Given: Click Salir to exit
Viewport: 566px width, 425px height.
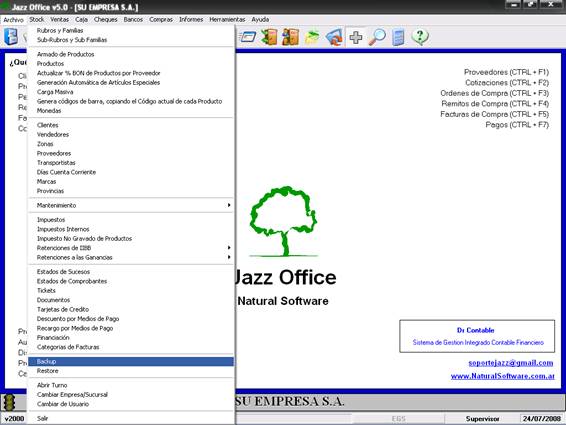Looking at the screenshot, I should [x=131, y=418].
